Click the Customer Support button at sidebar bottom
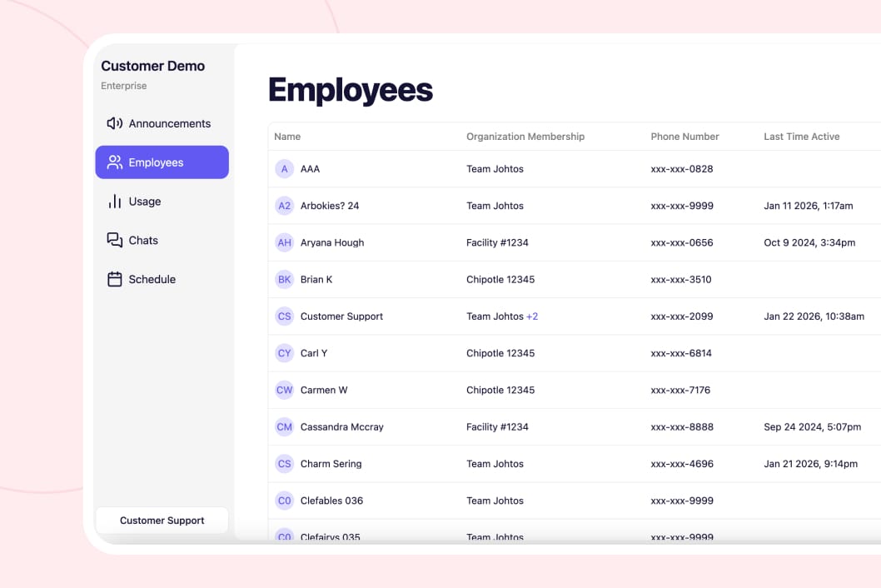The width and height of the screenshot is (881, 588). pyautogui.click(x=162, y=521)
